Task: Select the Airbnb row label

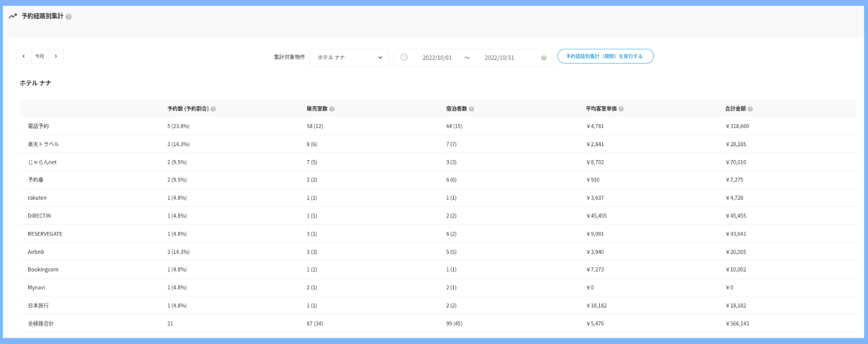Action: pos(36,252)
